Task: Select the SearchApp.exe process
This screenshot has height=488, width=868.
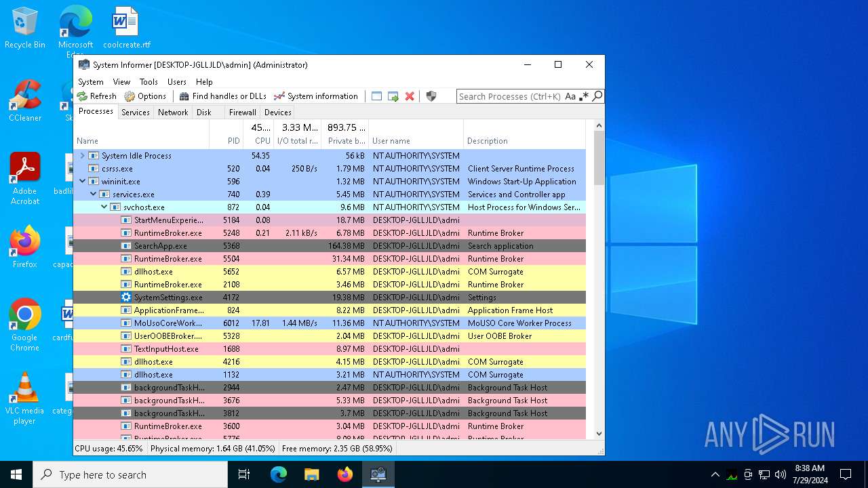Action: tap(330, 246)
